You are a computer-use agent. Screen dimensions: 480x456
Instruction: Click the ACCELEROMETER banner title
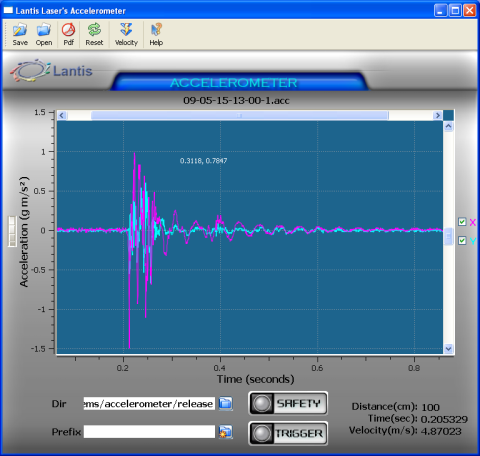click(x=234, y=83)
